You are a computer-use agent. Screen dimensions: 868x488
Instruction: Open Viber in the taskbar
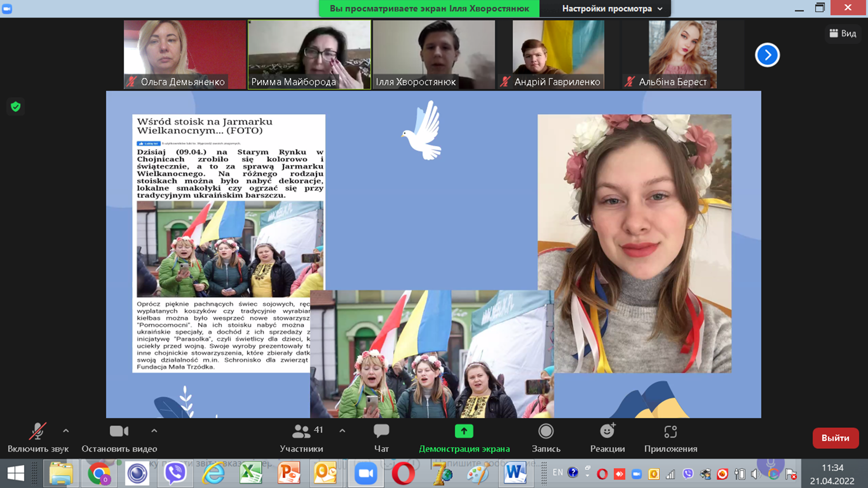pos(175,474)
